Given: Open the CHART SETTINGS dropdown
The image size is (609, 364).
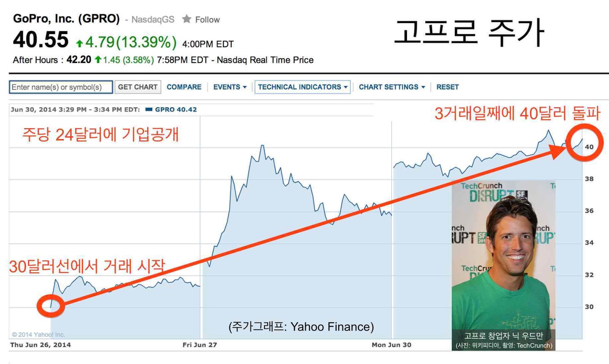Looking at the screenshot, I should tap(392, 87).
